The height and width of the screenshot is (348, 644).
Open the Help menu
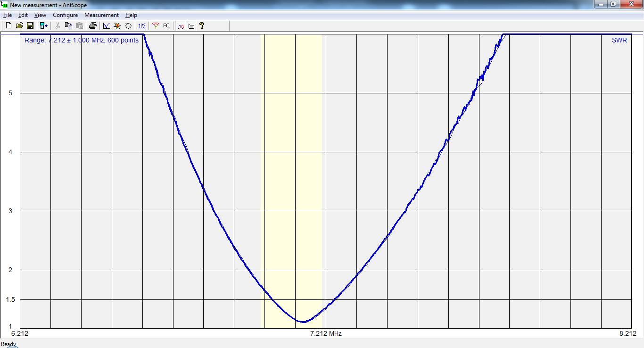pyautogui.click(x=131, y=15)
